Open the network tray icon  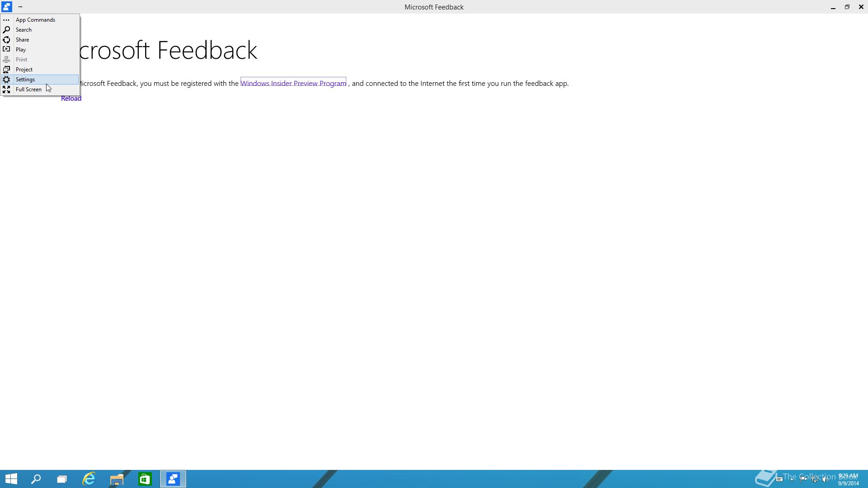point(815,479)
